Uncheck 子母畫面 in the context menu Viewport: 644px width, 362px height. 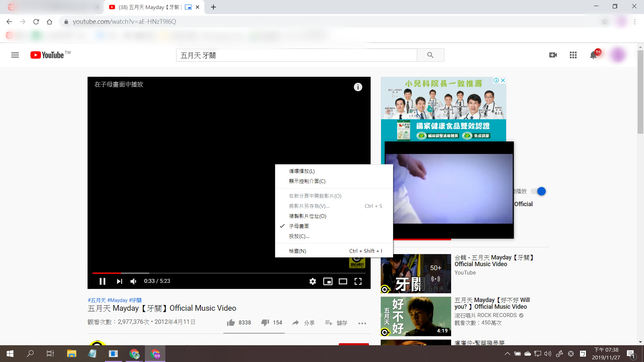pyautogui.click(x=334, y=226)
